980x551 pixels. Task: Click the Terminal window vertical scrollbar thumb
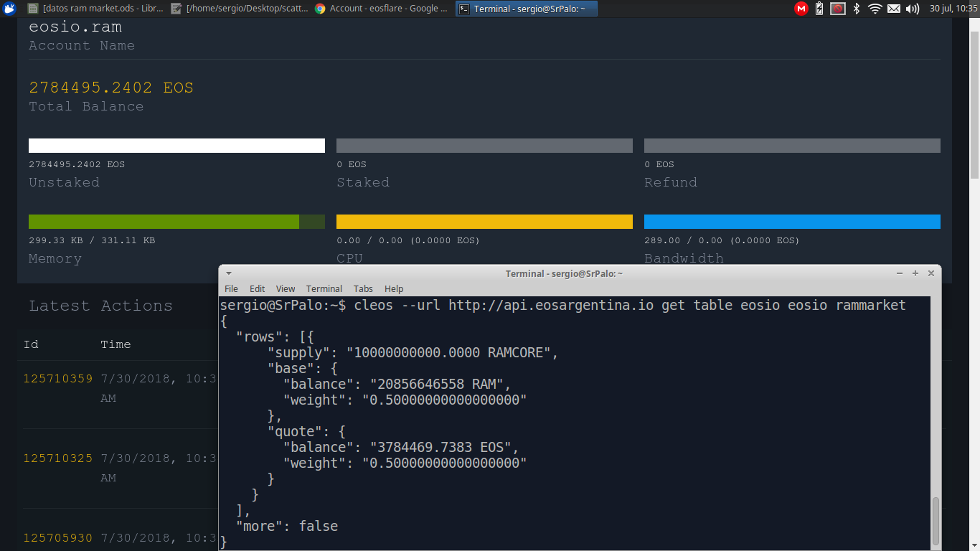pos(936,521)
